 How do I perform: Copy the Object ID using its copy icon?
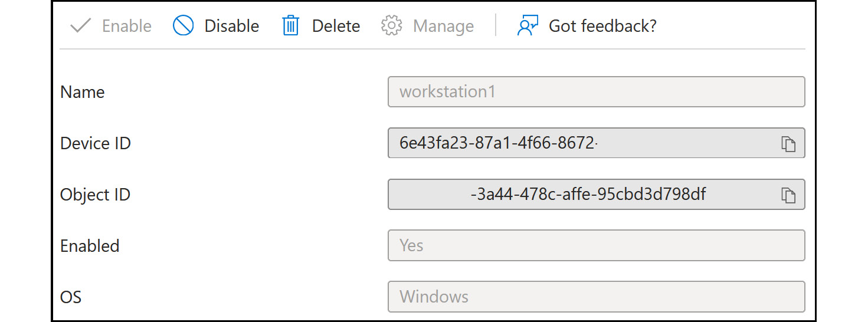click(788, 195)
